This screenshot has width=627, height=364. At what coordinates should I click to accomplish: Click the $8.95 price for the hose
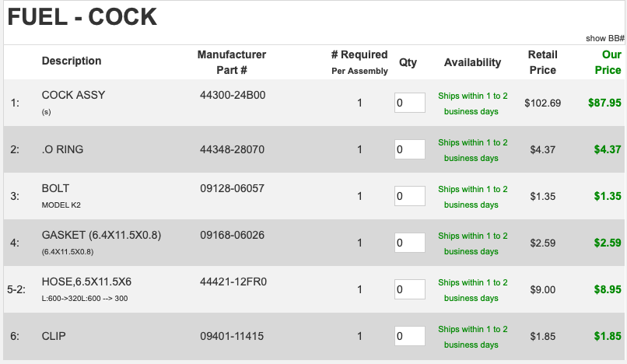[x=607, y=289]
